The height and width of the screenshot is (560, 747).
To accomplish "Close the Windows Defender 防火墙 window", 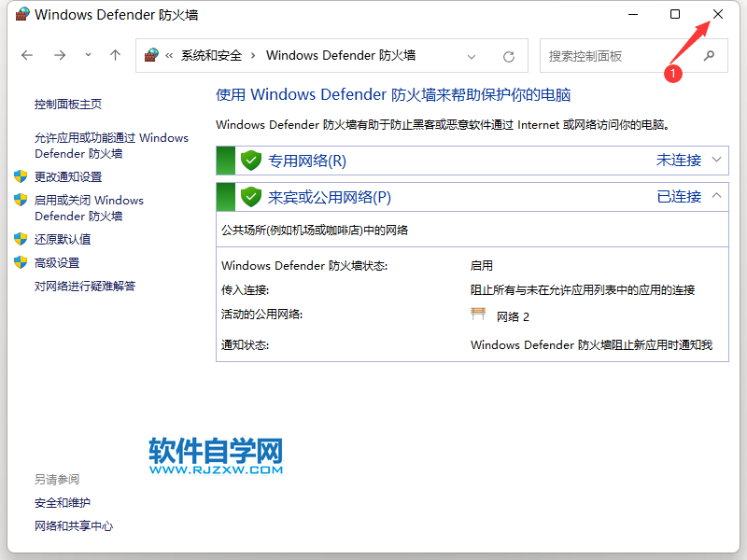I will tap(717, 14).
